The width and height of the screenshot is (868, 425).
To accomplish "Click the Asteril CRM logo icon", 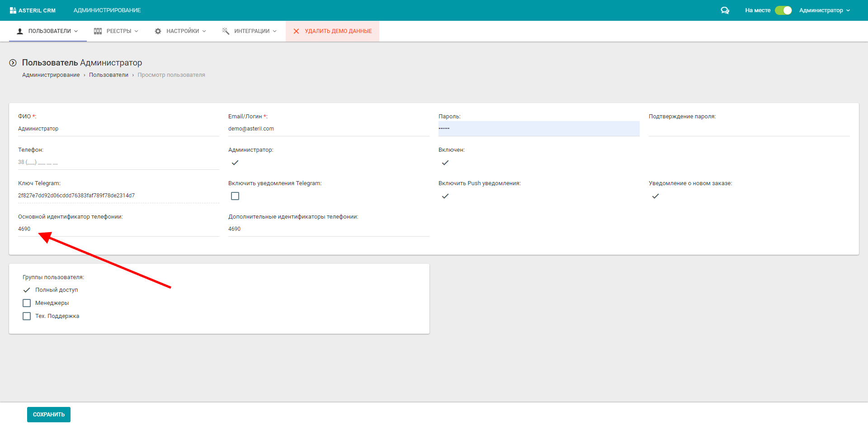I will point(13,10).
